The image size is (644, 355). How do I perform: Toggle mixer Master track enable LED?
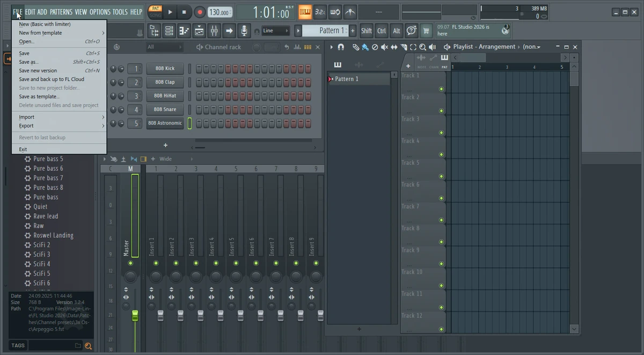[x=130, y=263]
